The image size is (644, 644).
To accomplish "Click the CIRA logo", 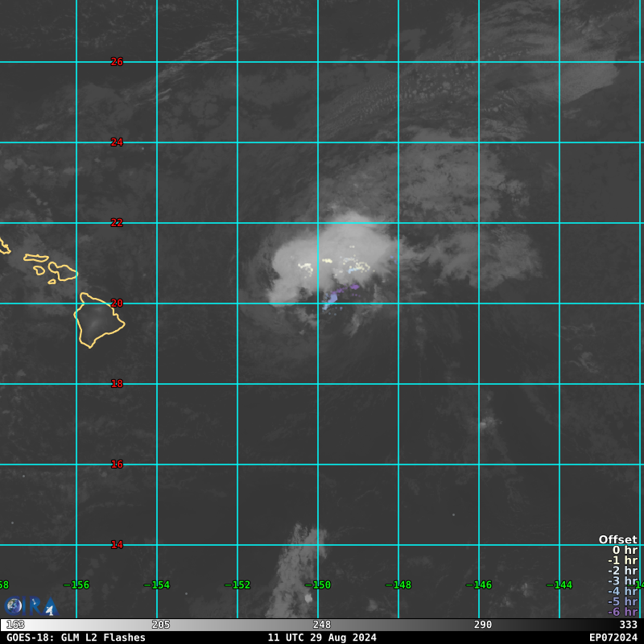I will pyautogui.click(x=31, y=606).
